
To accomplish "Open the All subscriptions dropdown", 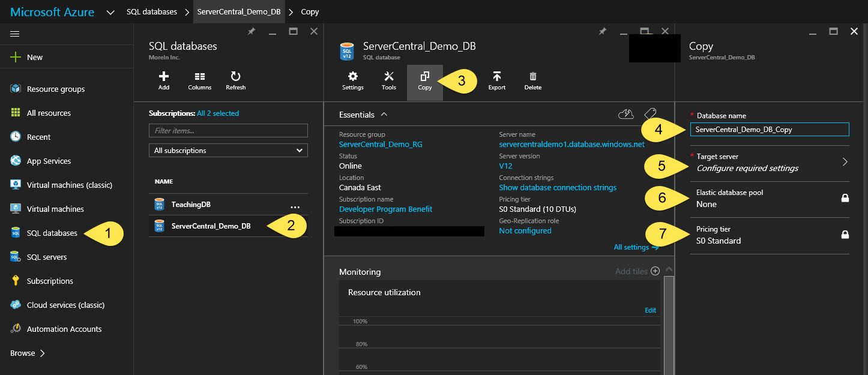I will click(x=228, y=151).
